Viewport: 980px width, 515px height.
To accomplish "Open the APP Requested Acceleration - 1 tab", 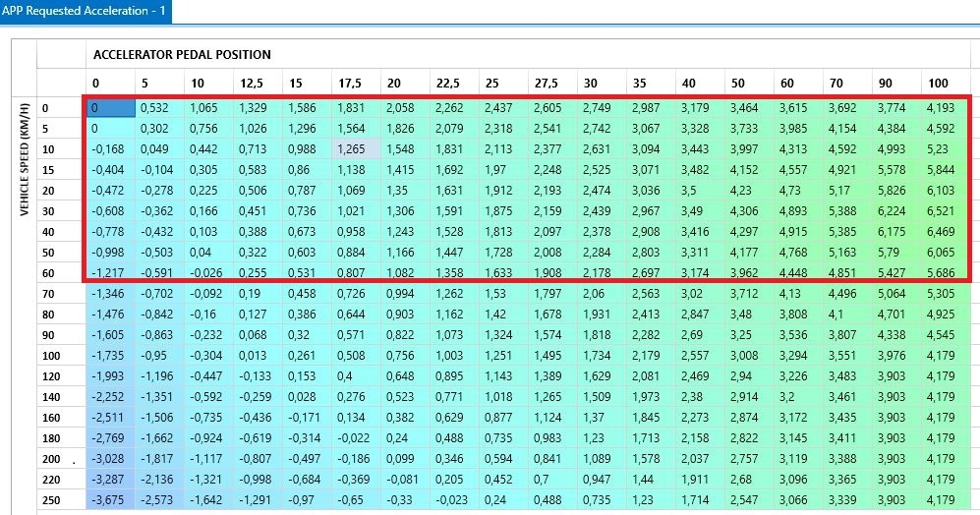I will [85, 11].
